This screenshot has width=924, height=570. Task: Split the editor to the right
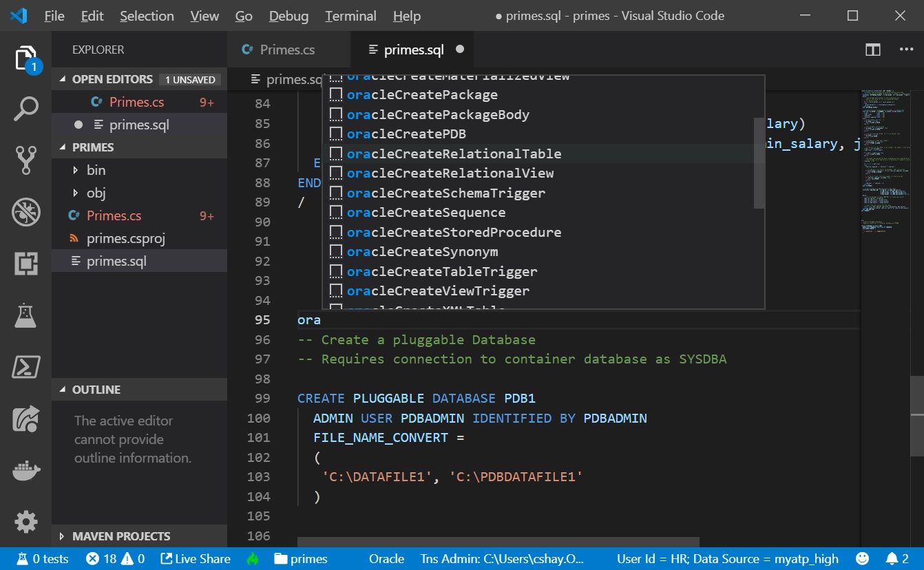(872, 50)
